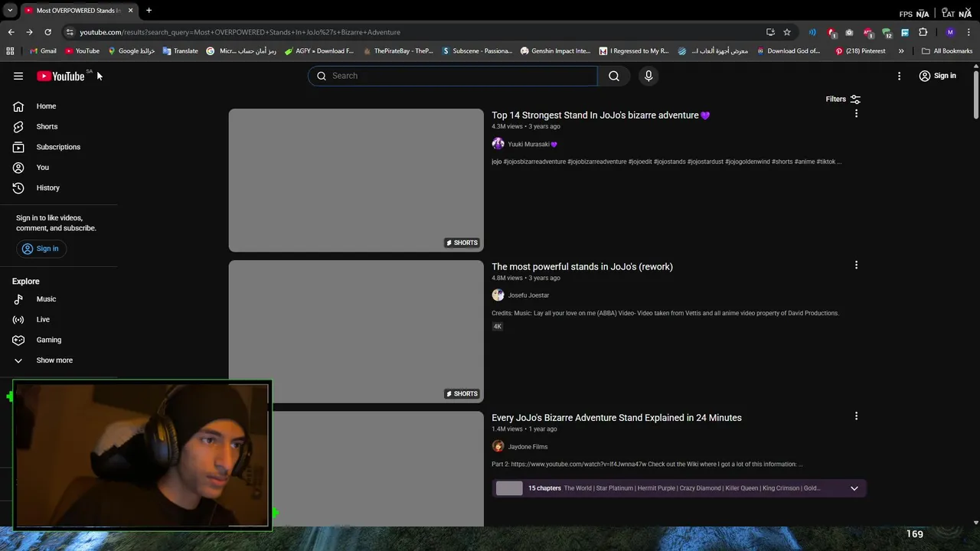The image size is (980, 551).
Task: Open the YouTube hamburger guide menu
Action: pos(18,76)
